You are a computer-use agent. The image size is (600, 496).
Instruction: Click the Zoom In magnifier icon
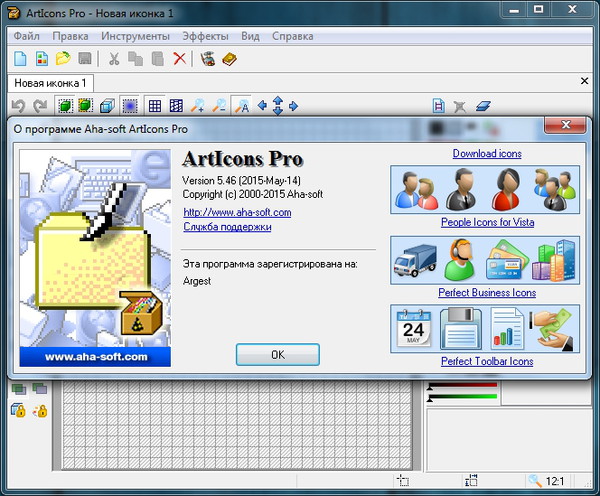(198, 105)
